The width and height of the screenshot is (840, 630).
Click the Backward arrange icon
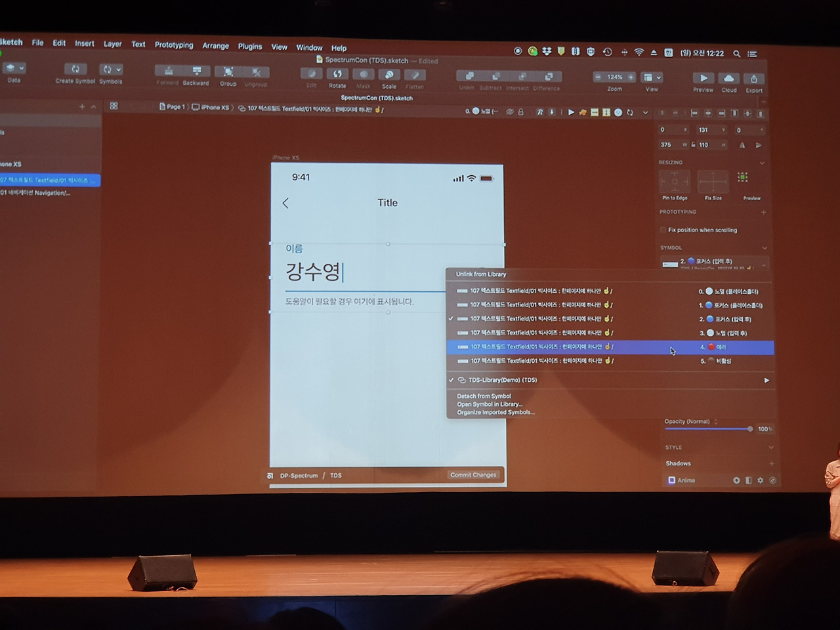[196, 71]
